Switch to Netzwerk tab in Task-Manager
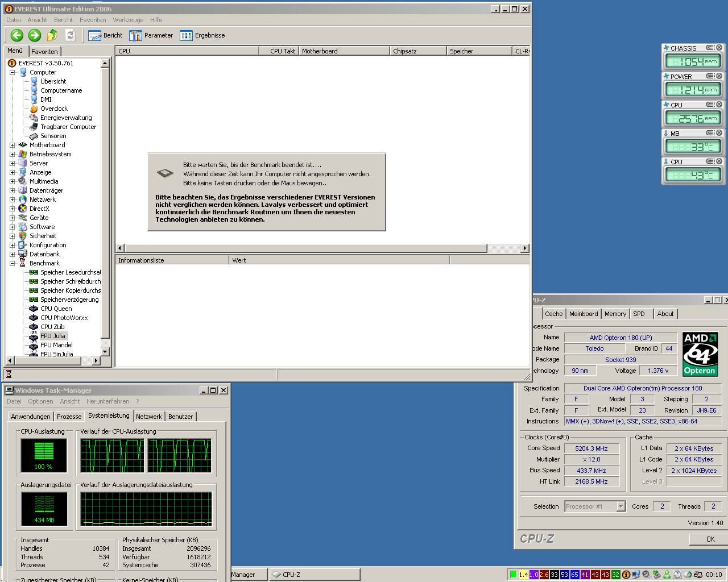 click(x=149, y=417)
